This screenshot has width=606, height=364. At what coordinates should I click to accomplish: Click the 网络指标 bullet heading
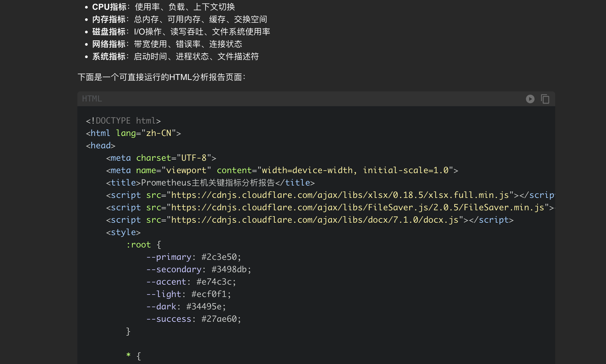(109, 44)
